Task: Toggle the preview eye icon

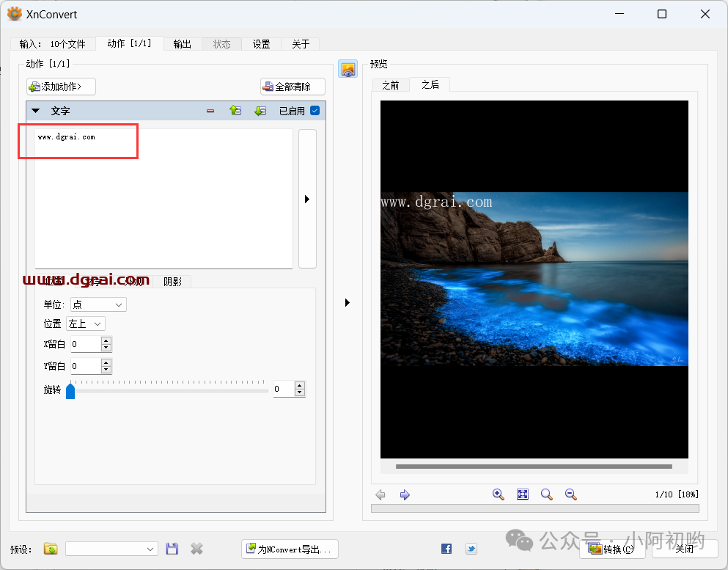Action: 348,69
